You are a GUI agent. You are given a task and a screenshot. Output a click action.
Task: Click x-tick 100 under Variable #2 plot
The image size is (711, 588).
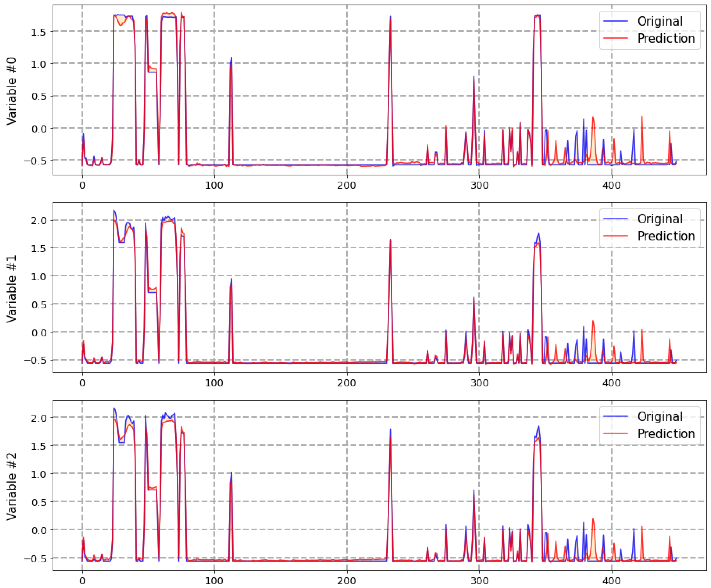(214, 581)
